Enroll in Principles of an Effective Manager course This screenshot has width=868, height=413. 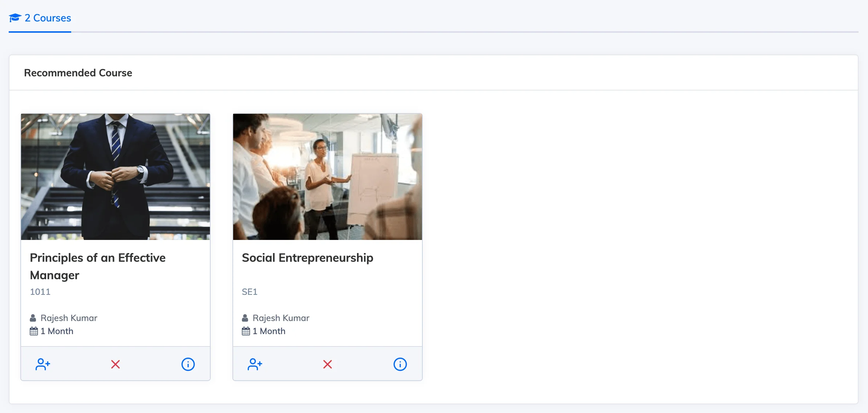coord(43,364)
